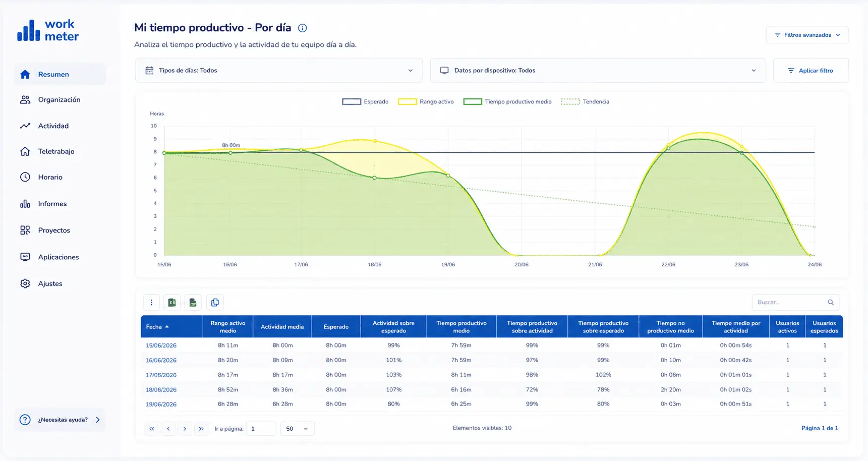
Task: Export table to Excel icon
Action: tap(172, 303)
